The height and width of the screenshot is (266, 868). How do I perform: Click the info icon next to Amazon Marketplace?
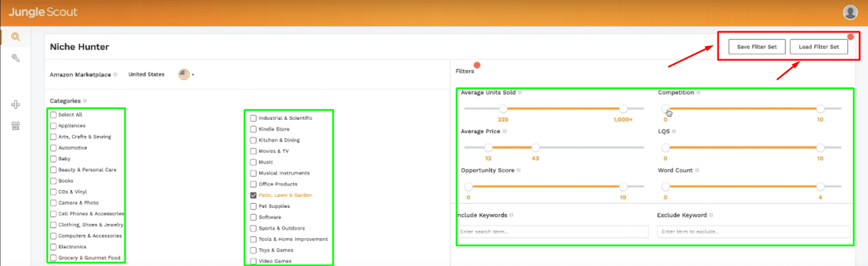coord(116,75)
